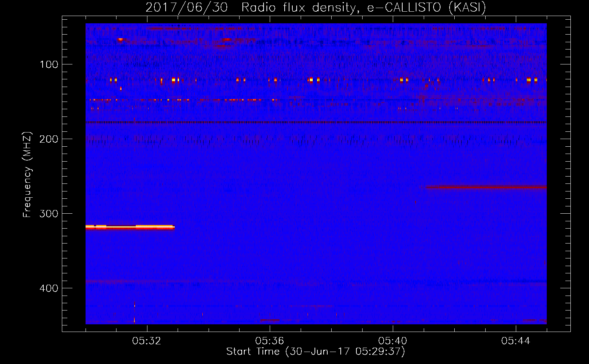Click the 100 MHz frequency tick label
Screen dimensions: 589x364
49,64
